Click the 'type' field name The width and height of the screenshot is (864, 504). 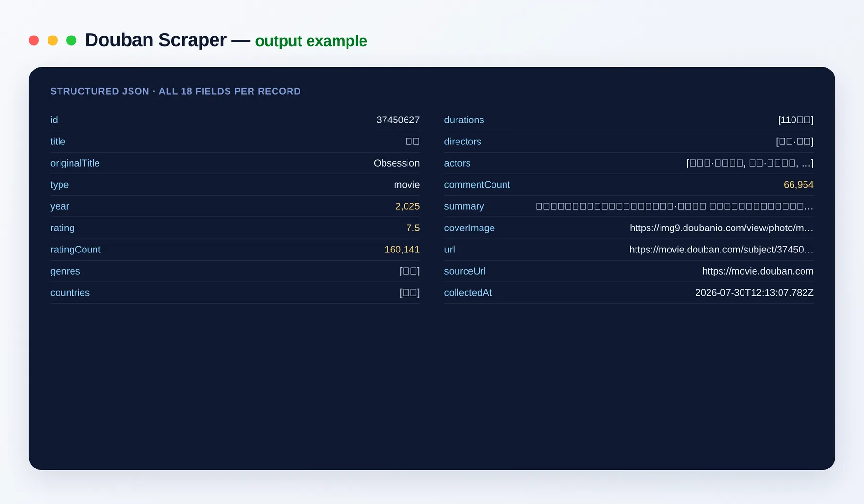point(60,185)
